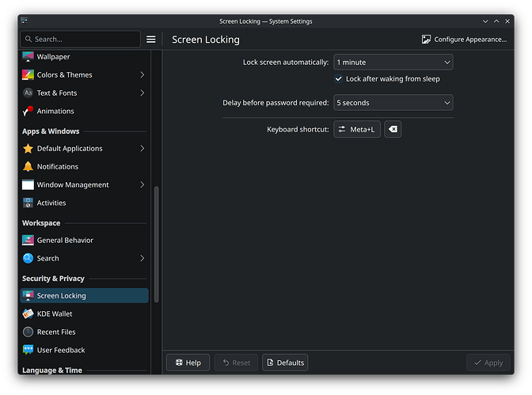Expand the Colors & Themes chevron
532x395 pixels.
(x=142, y=74)
